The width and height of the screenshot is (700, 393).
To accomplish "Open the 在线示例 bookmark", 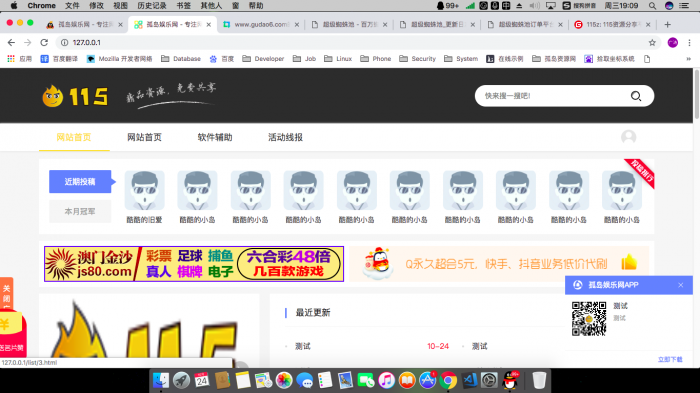I will tap(504, 59).
